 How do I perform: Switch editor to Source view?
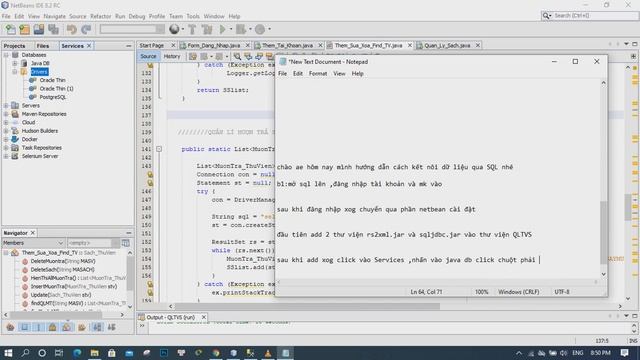point(148,56)
